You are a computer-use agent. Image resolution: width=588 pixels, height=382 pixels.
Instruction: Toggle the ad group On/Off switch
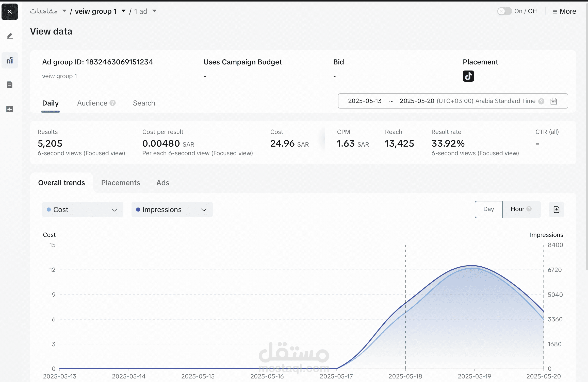(x=504, y=11)
